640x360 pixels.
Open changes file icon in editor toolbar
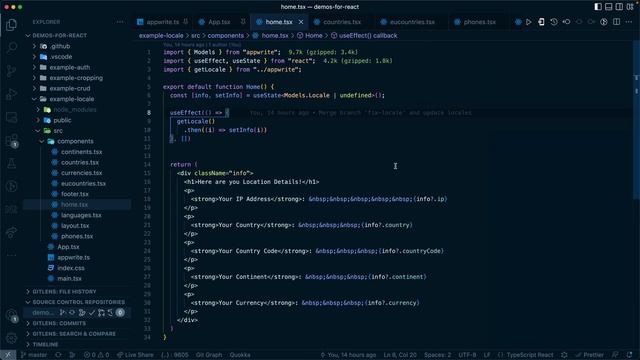(x=541, y=22)
